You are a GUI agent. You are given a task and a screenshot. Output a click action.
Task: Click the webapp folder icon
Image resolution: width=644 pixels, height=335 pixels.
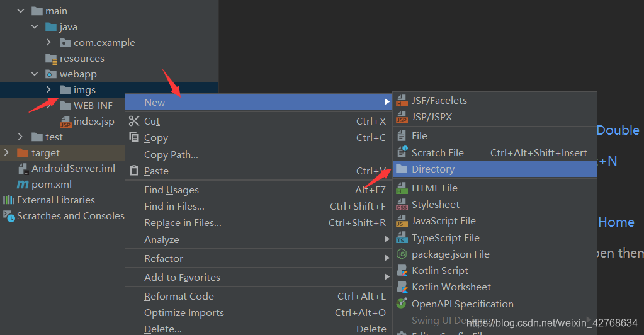click(x=51, y=74)
